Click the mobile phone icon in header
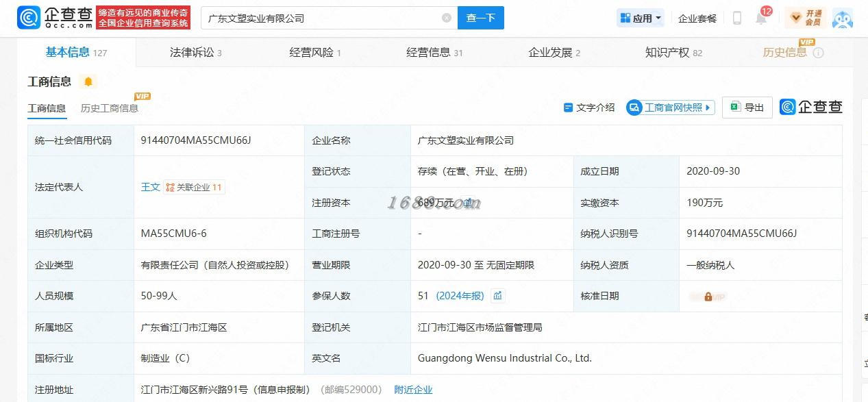868x402 pixels. click(x=737, y=18)
